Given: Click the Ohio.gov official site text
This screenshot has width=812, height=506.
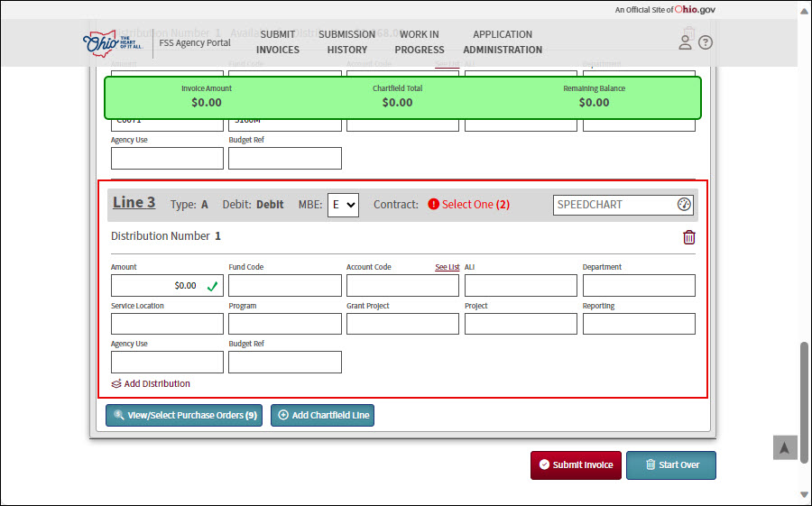Looking at the screenshot, I should pyautogui.click(x=665, y=9).
